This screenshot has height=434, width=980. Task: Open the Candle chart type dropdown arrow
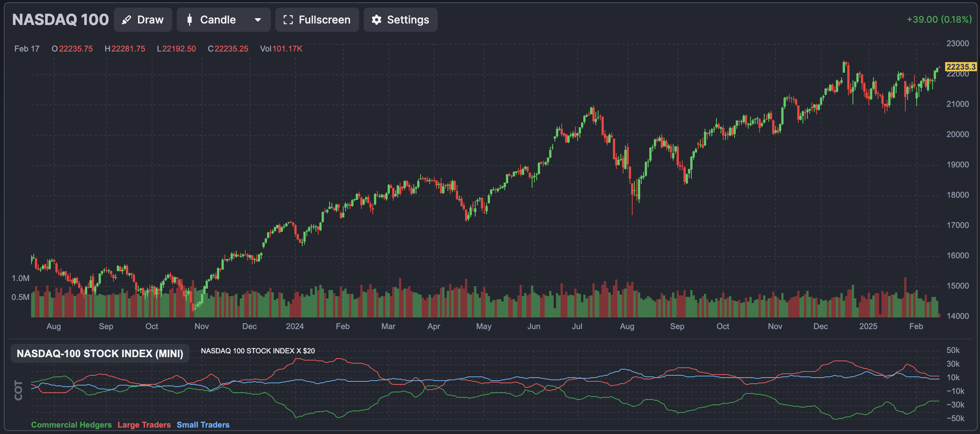tap(258, 20)
